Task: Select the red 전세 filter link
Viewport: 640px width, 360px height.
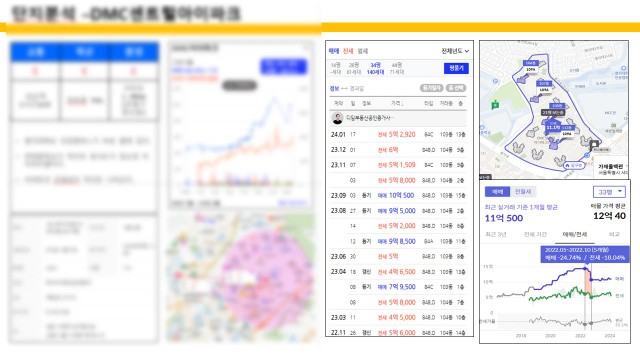Action: coord(348,51)
